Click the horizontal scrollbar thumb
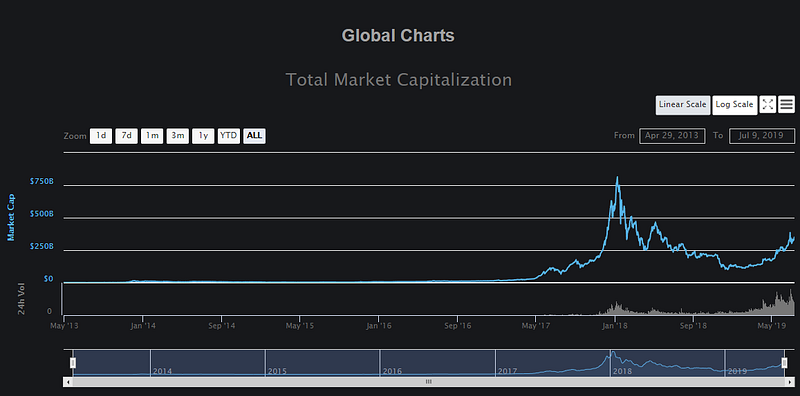The width and height of the screenshot is (800, 396). (429, 381)
